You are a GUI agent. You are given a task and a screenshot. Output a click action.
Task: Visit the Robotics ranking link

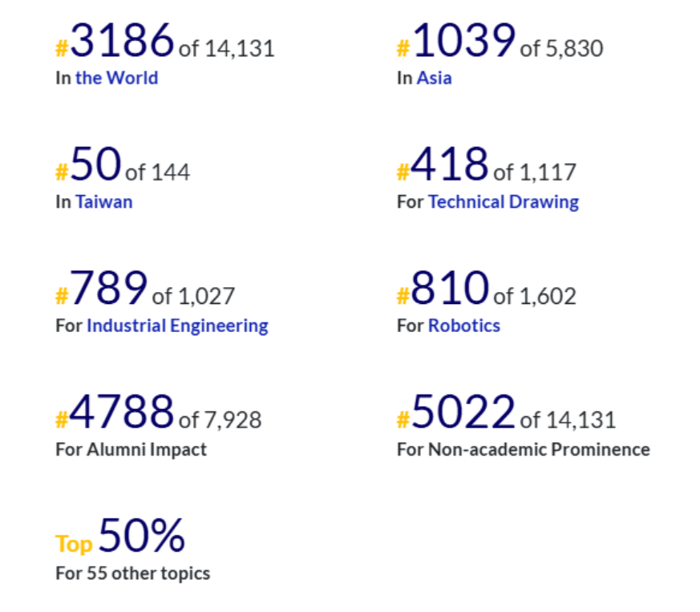[463, 326]
